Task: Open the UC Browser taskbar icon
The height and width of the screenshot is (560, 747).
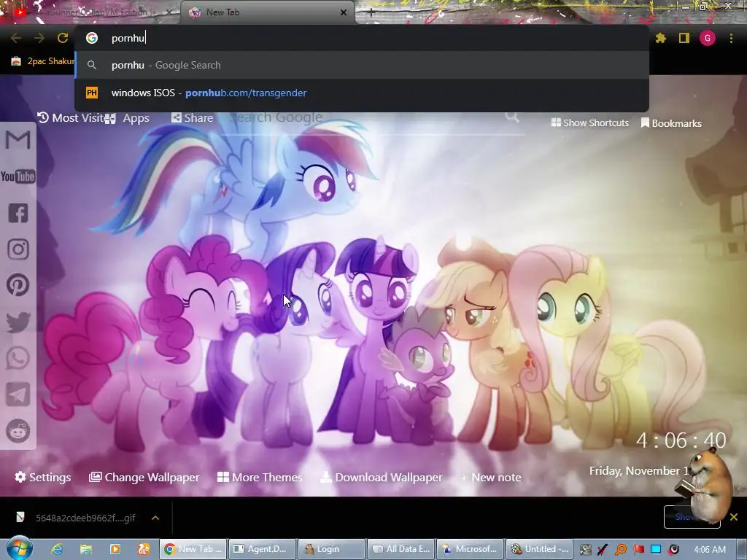Action: (144, 549)
